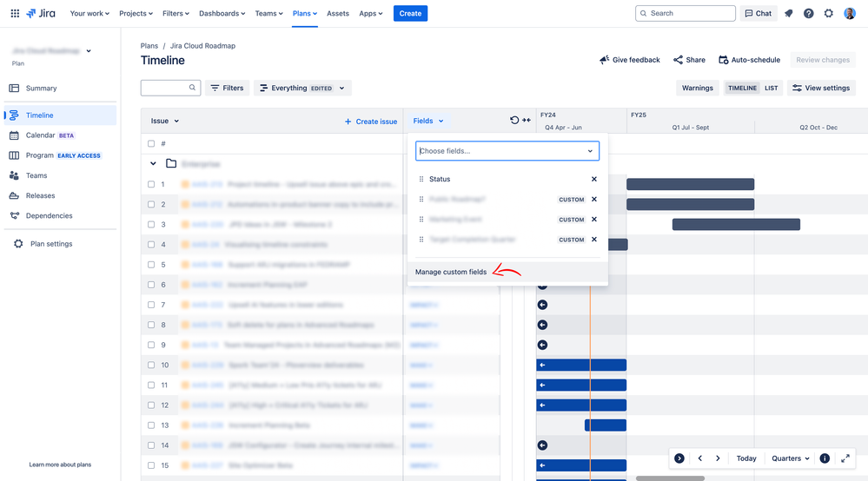
Task: Open Releases in the sidebar
Action: click(60, 195)
